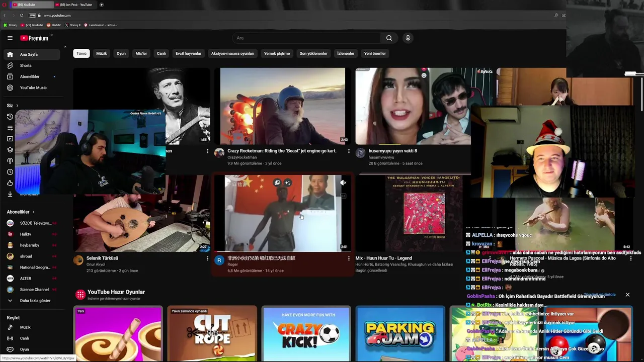Open the YouTube hamburger guide menu
Viewport: 644px width, 362px height.
point(10,38)
